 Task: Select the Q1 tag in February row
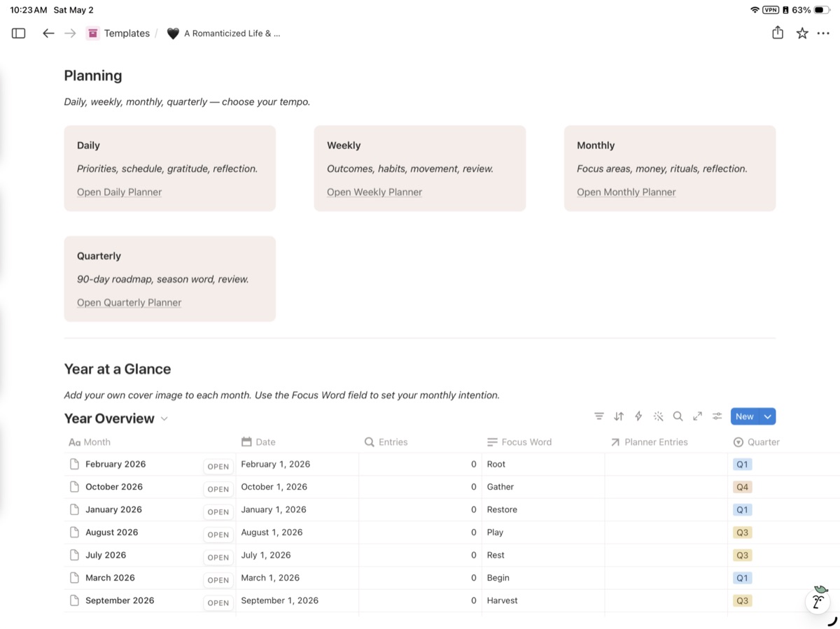pyautogui.click(x=742, y=465)
